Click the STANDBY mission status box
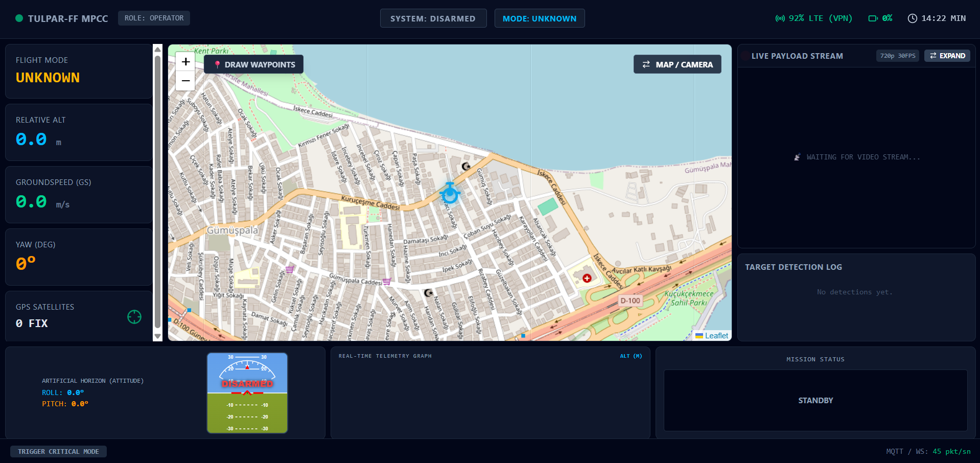This screenshot has width=980, height=463. tap(815, 401)
